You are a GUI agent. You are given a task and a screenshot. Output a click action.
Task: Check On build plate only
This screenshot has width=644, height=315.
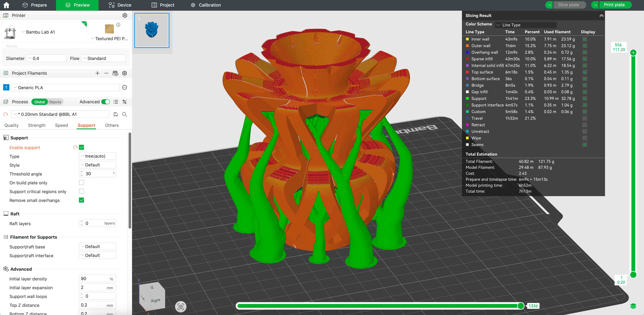pos(81,182)
